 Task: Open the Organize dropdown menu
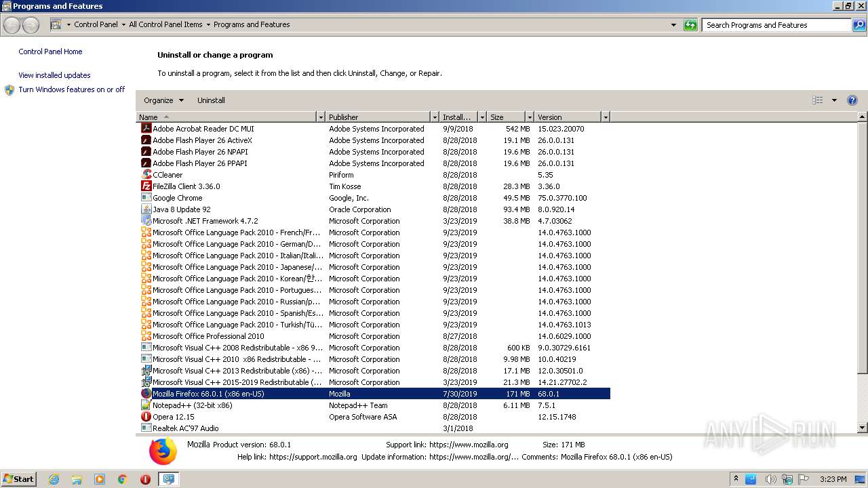pyautogui.click(x=163, y=100)
